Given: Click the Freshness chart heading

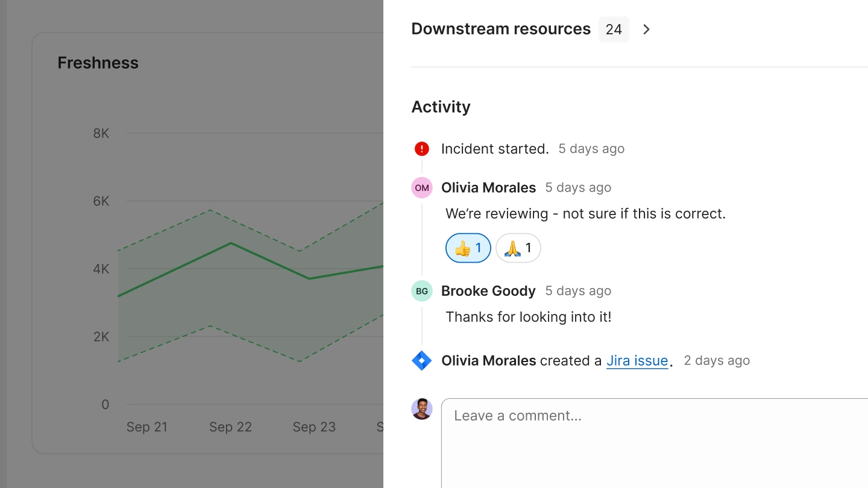Looking at the screenshot, I should coord(98,63).
